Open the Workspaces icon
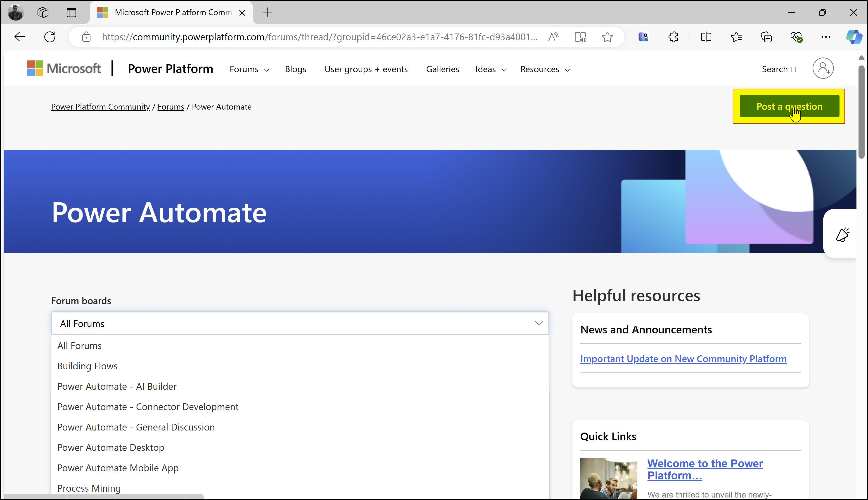The height and width of the screenshot is (500, 868). 43,13
